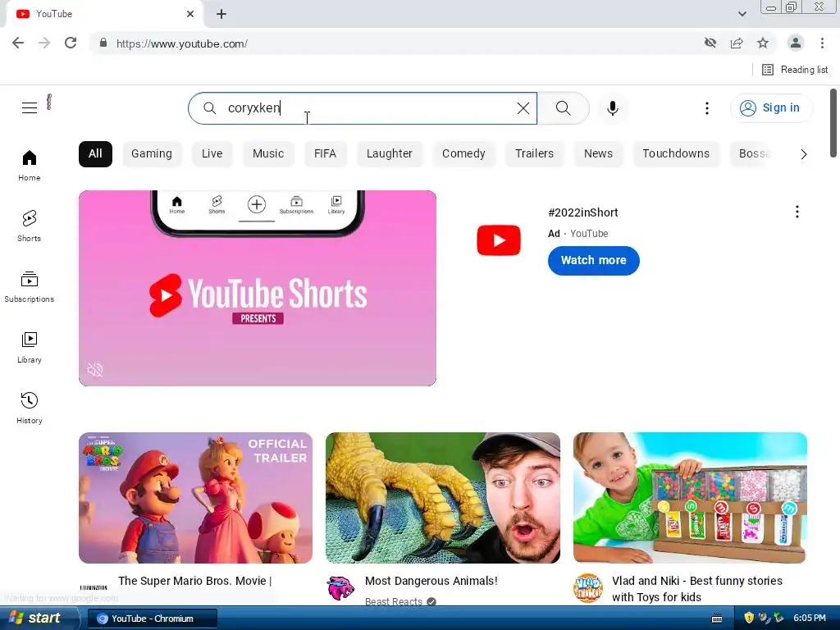Open the tab search dropdown arrow
840x630 pixels.
[742, 14]
